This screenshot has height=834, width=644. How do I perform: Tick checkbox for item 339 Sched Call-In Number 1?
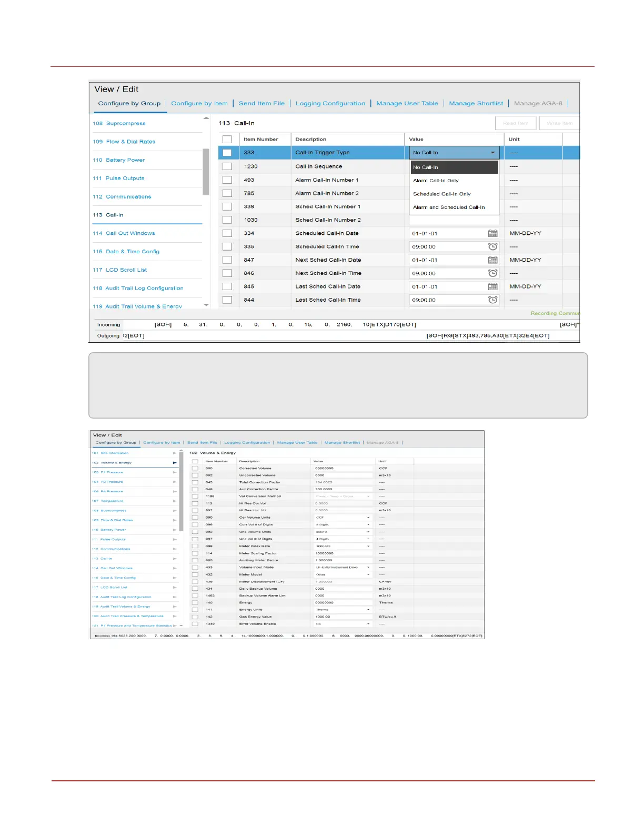click(227, 207)
